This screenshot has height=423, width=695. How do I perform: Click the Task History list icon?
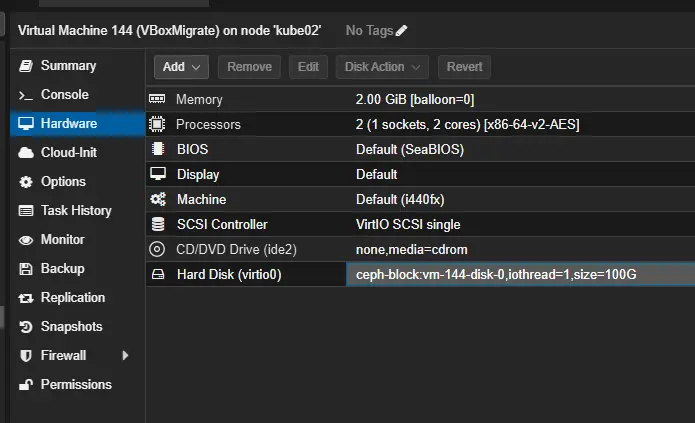coord(26,211)
